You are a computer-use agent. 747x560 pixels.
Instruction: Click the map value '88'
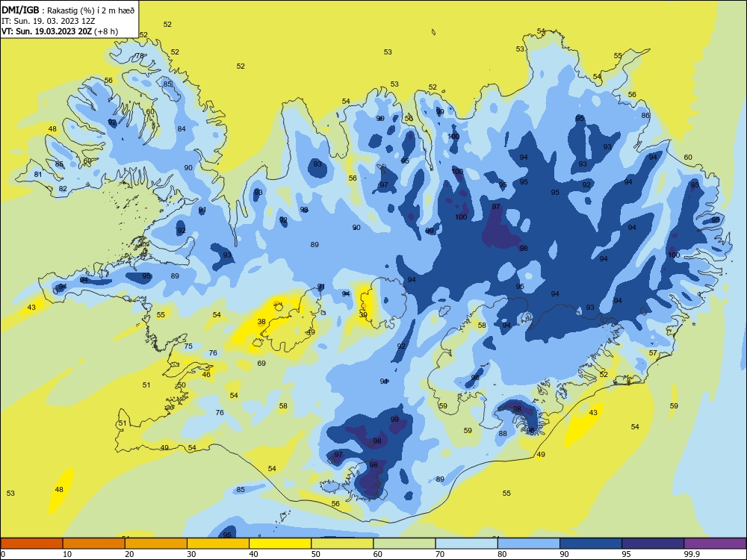[503, 433]
